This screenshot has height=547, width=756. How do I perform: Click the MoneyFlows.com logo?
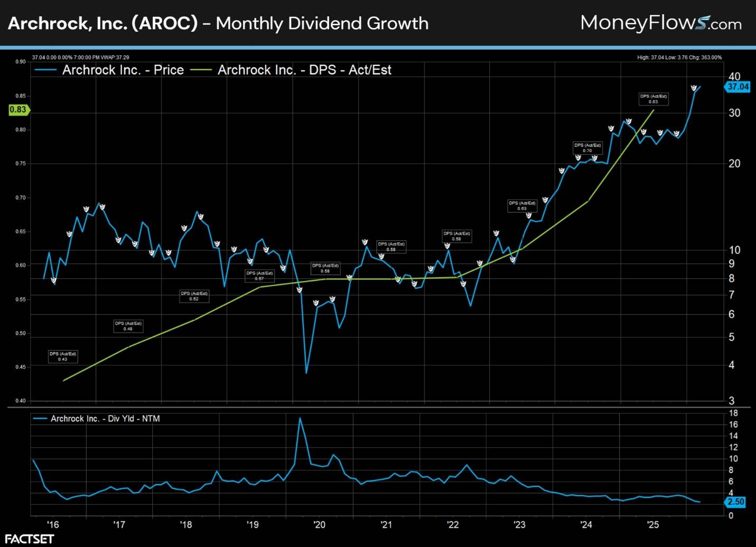pos(661,23)
